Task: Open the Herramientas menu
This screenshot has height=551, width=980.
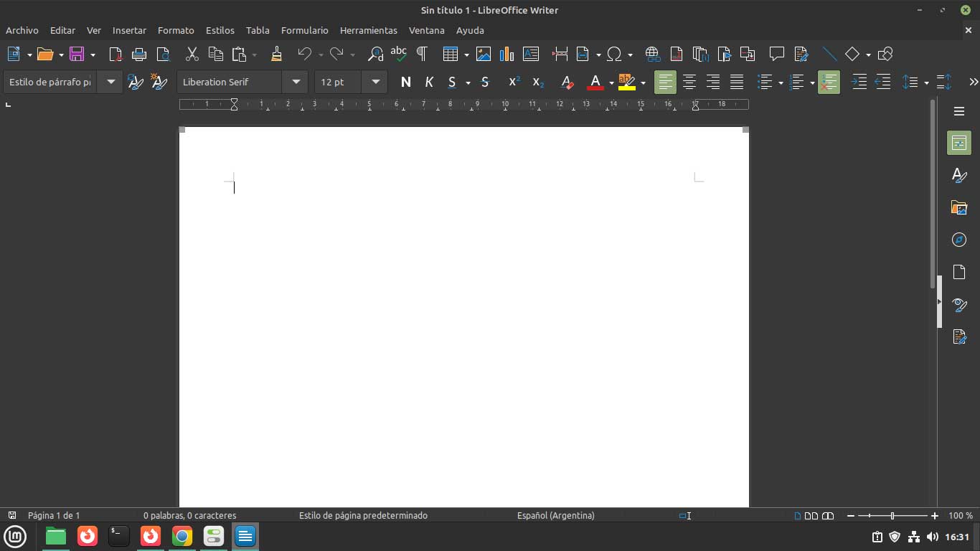Action: pyautogui.click(x=369, y=30)
